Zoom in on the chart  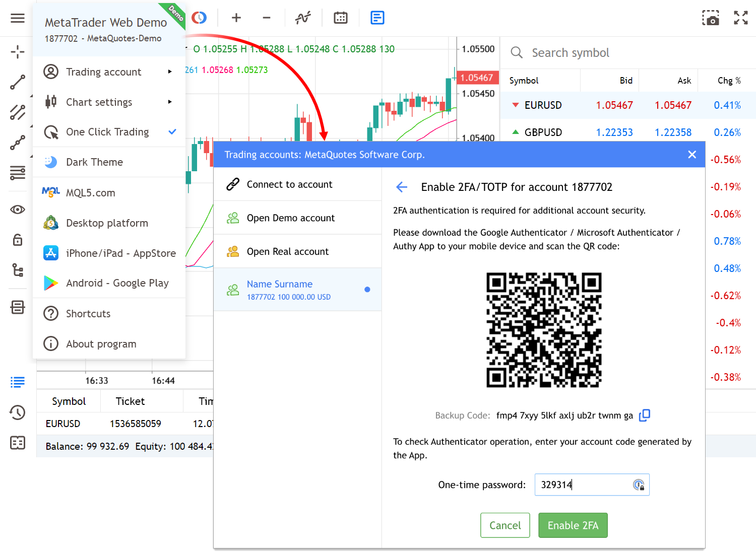[236, 18]
